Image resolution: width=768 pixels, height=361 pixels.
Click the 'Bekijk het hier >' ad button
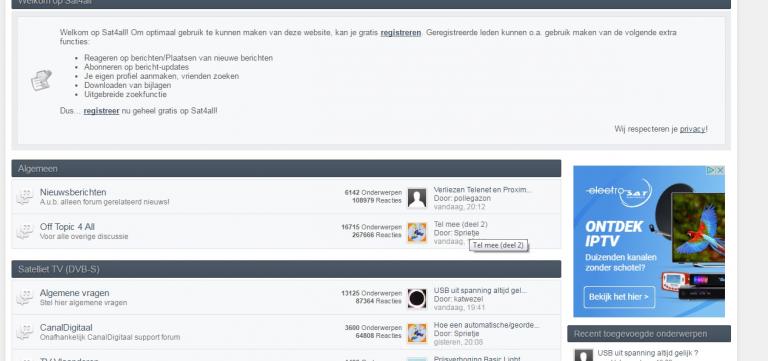[619, 297]
